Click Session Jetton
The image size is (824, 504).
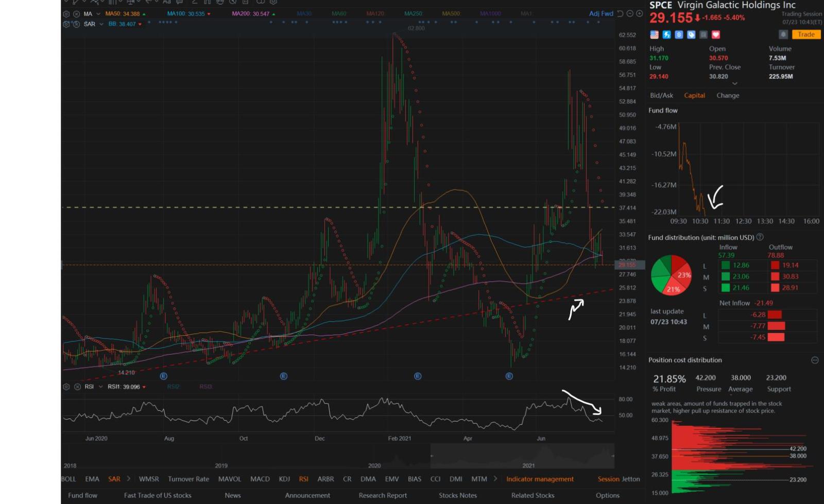[x=619, y=479]
